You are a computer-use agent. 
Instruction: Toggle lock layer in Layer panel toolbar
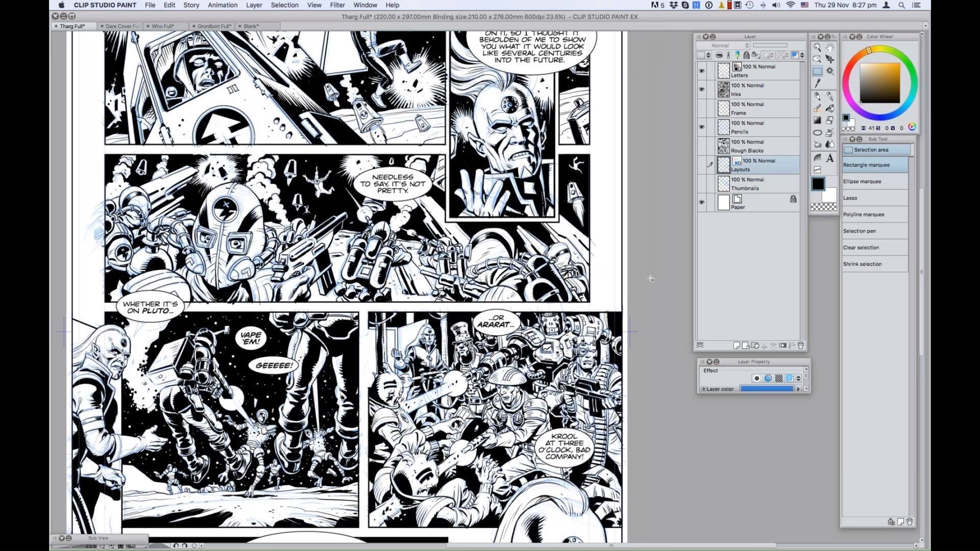click(x=746, y=55)
